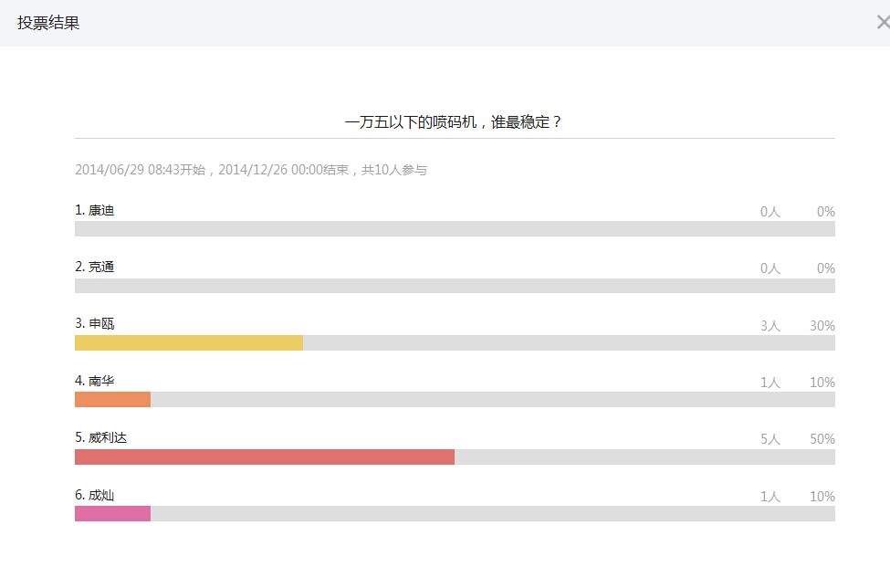Screen dimensions: 890x588
Task: Select option 6. 成灿
Action: [95, 495]
